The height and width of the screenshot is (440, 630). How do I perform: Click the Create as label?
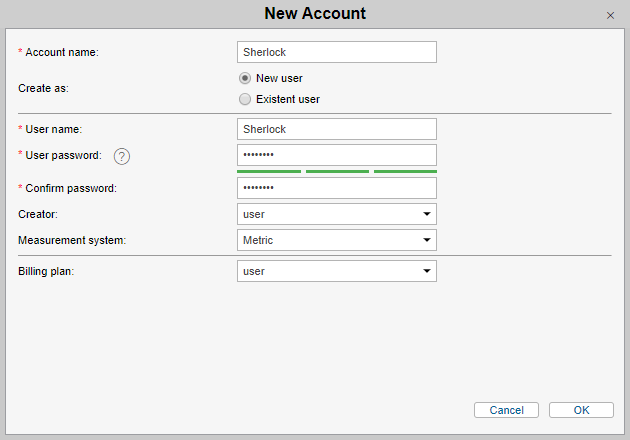click(x=44, y=88)
